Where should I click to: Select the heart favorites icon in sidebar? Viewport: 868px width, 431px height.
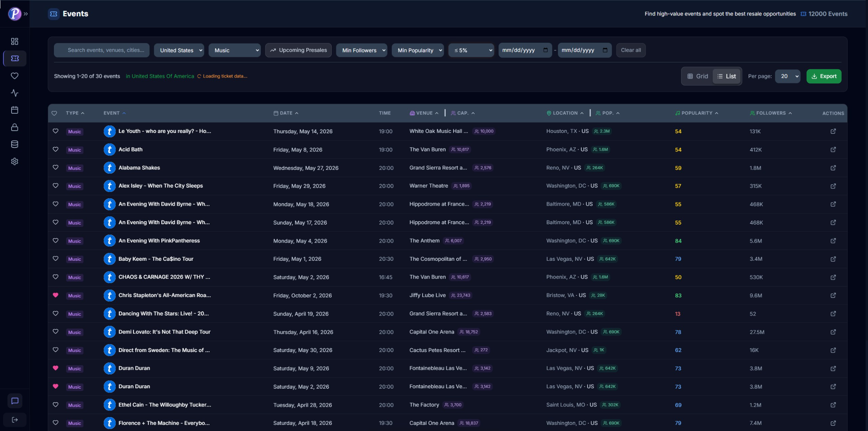click(14, 75)
